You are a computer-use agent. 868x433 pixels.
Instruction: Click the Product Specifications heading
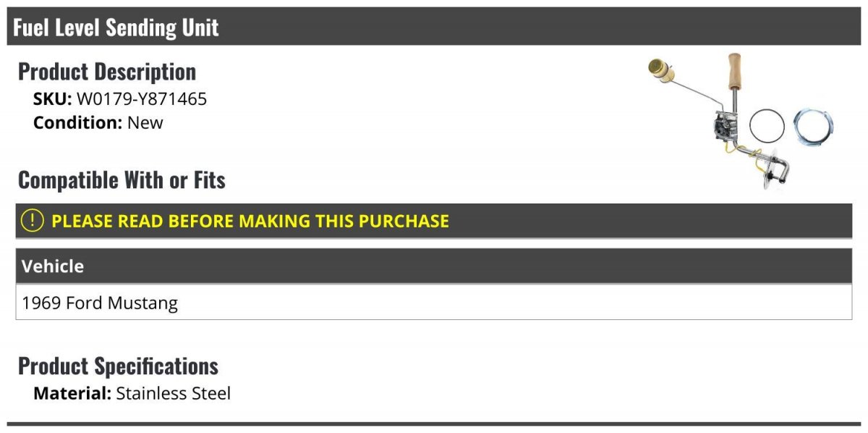[118, 366]
